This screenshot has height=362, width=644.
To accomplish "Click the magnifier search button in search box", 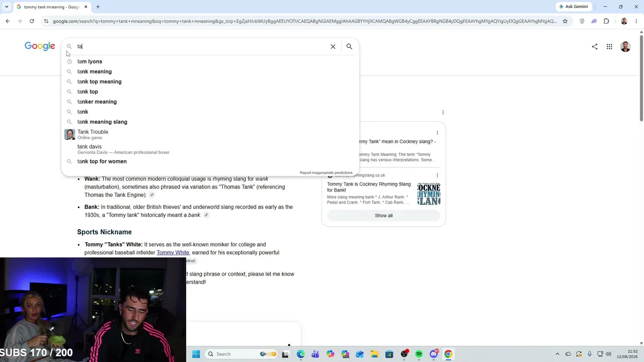I will [349, 46].
